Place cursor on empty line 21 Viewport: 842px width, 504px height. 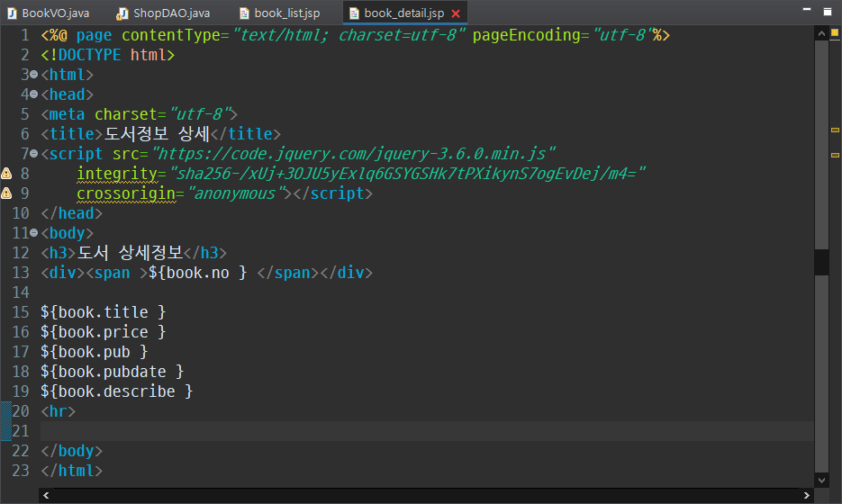pyautogui.click(x=427, y=431)
